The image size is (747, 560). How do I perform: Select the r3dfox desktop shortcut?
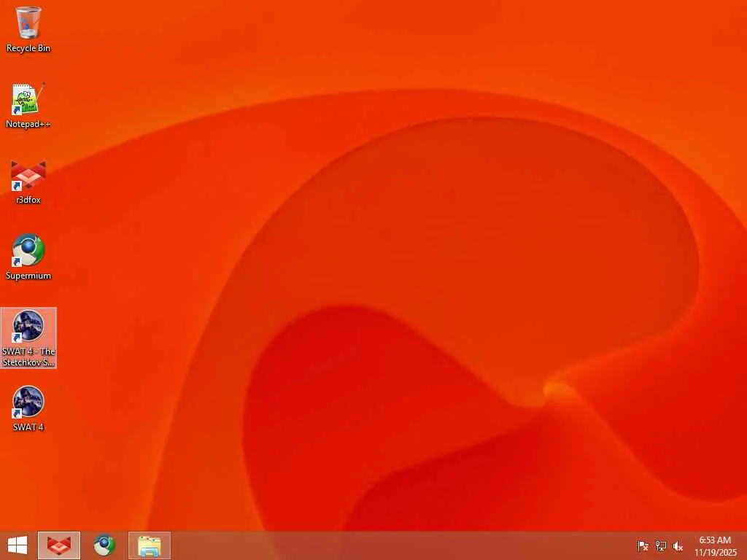click(x=28, y=182)
